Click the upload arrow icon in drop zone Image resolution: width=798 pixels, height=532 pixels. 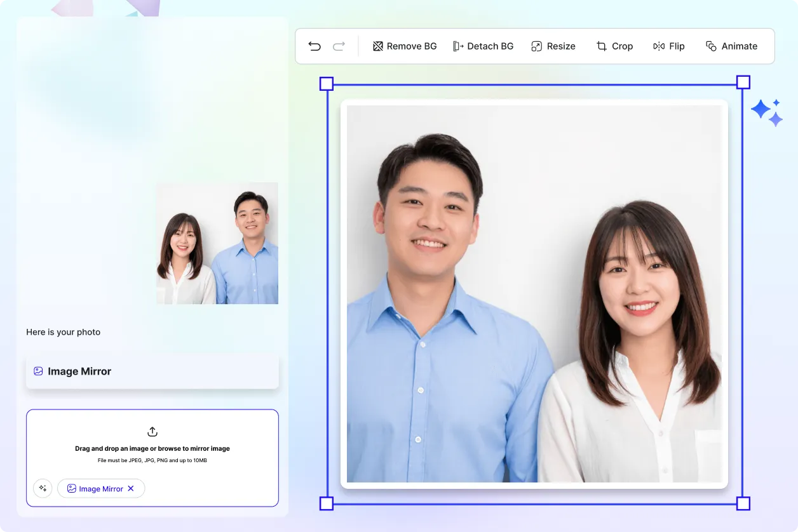tap(152, 432)
